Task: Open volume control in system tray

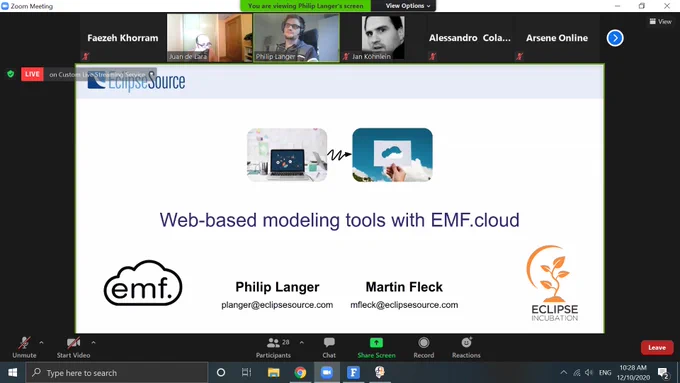Action: 588,373
